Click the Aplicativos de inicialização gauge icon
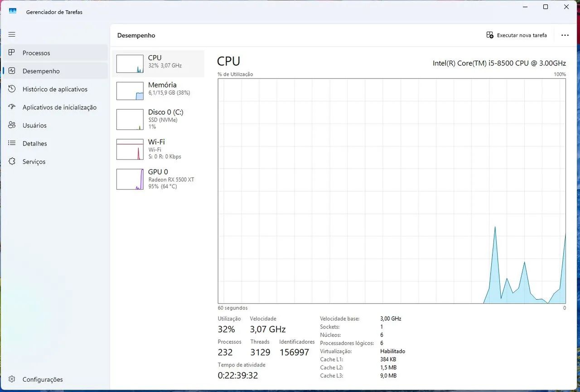Image resolution: width=580 pixels, height=392 pixels. point(12,107)
